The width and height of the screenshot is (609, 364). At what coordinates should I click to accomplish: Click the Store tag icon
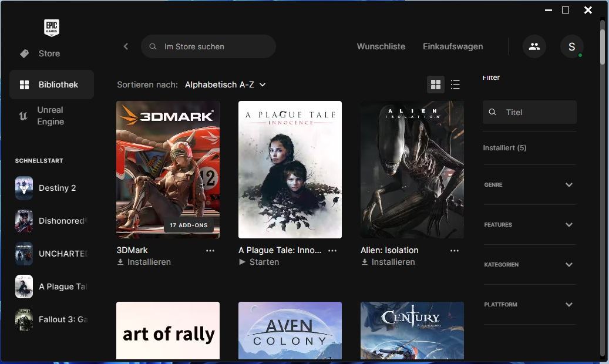pos(24,53)
